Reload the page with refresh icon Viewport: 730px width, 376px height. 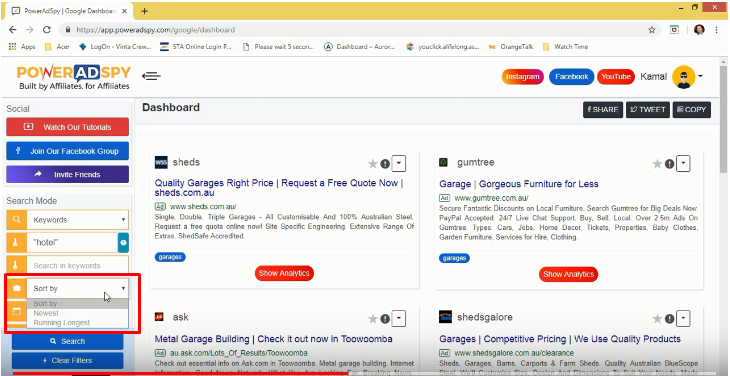coord(47,30)
